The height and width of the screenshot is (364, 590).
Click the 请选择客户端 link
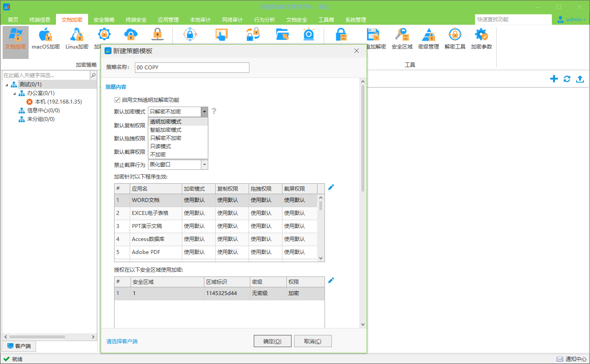coord(122,341)
